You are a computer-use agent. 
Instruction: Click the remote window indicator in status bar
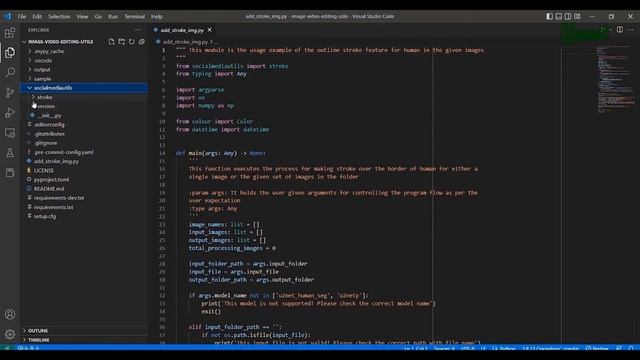(7, 348)
